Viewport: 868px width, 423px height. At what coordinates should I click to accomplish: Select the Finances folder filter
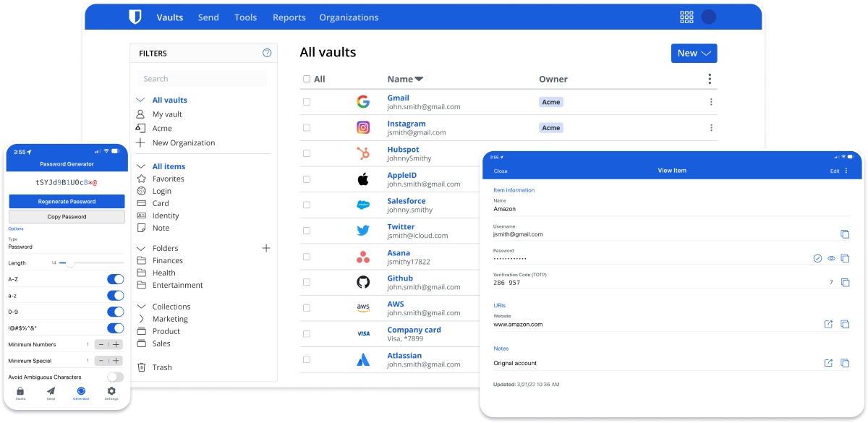pos(167,260)
